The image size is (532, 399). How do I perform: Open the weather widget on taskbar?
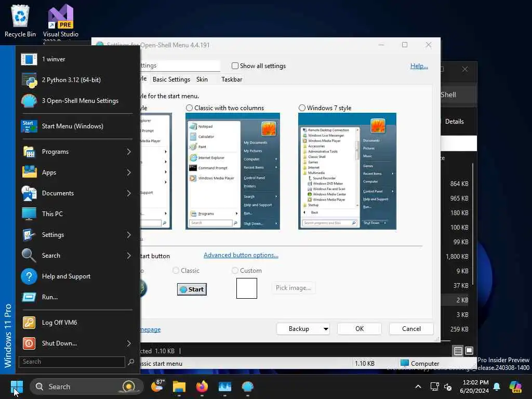coord(158,387)
